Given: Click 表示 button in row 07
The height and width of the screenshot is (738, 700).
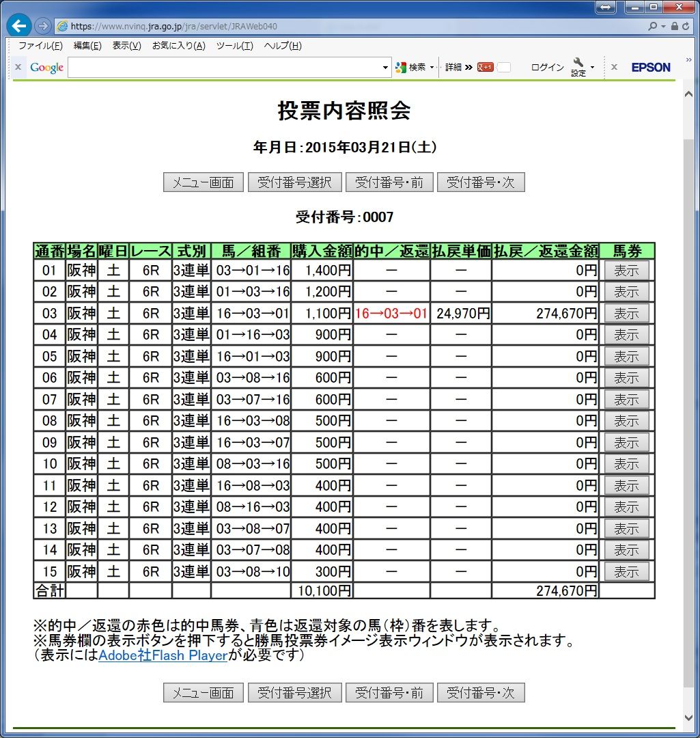Looking at the screenshot, I should 627,400.
